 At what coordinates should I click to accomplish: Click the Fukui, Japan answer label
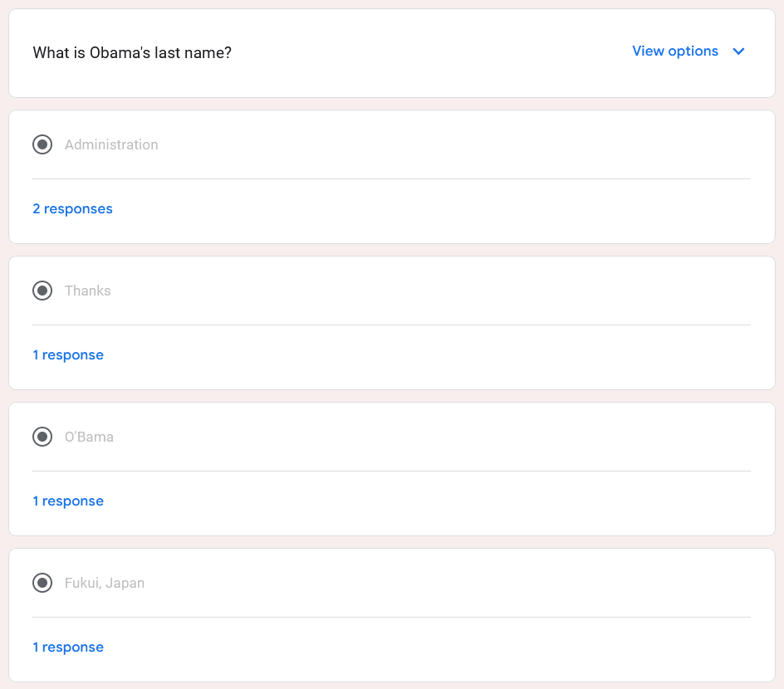click(x=105, y=583)
